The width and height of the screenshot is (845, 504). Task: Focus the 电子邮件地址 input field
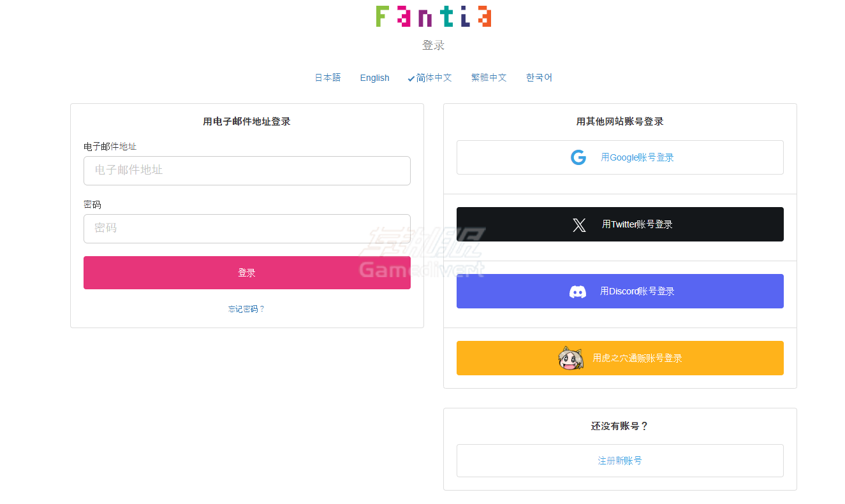coord(247,171)
